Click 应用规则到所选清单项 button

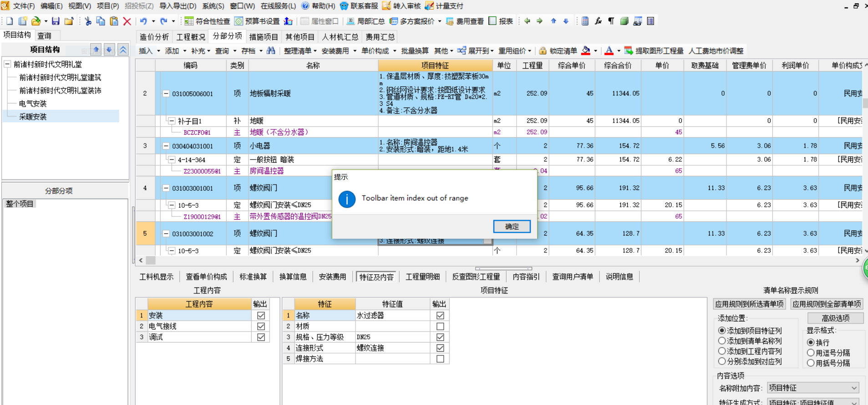(x=749, y=304)
